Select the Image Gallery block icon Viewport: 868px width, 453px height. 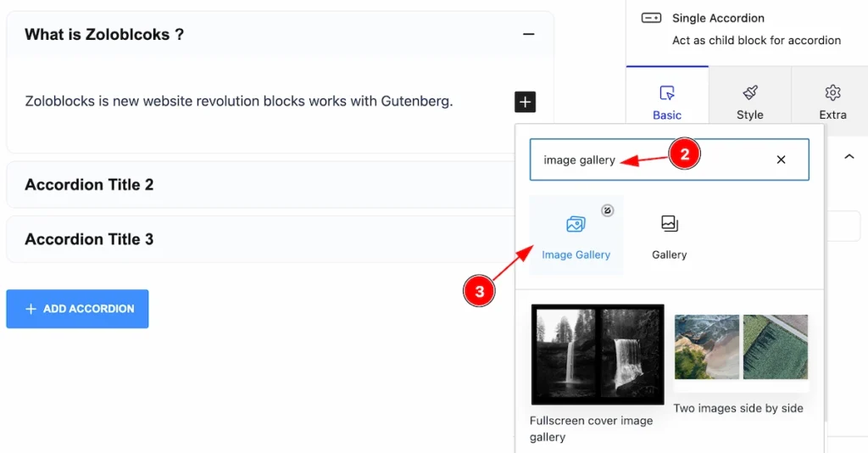coord(576,224)
